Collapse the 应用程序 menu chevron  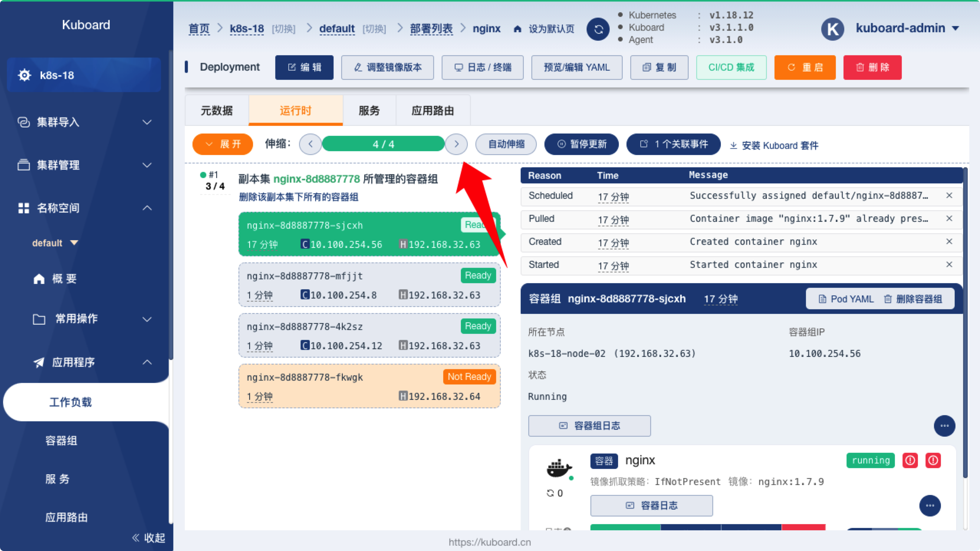pos(147,362)
